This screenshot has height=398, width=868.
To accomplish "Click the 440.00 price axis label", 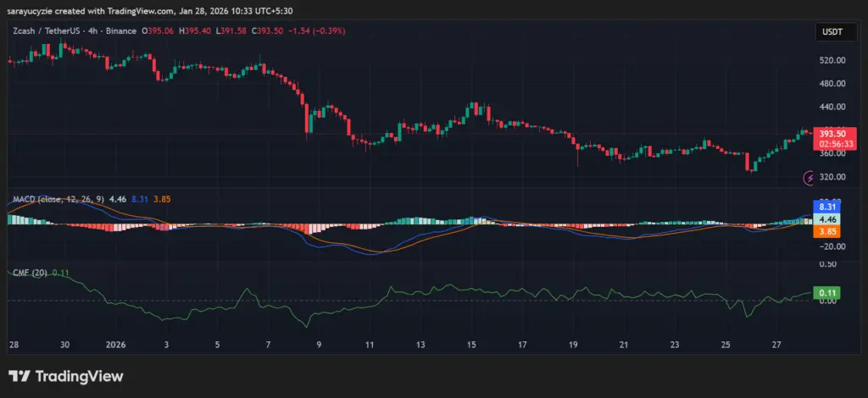I will coord(834,107).
